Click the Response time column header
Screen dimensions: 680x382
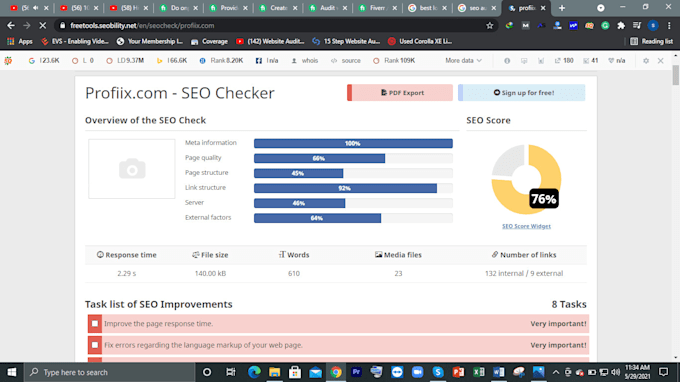click(x=126, y=255)
